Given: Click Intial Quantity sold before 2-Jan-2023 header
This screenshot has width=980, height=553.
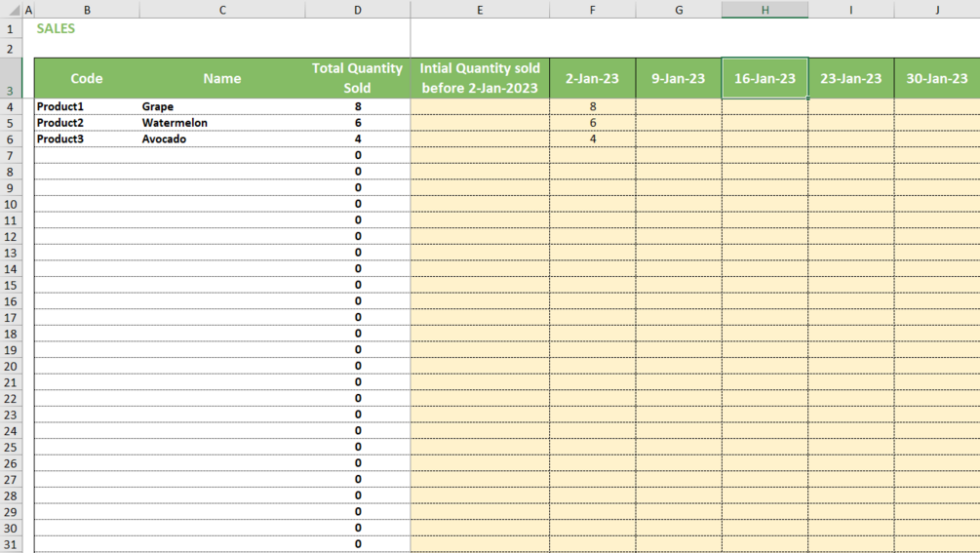Looking at the screenshot, I should [480, 78].
